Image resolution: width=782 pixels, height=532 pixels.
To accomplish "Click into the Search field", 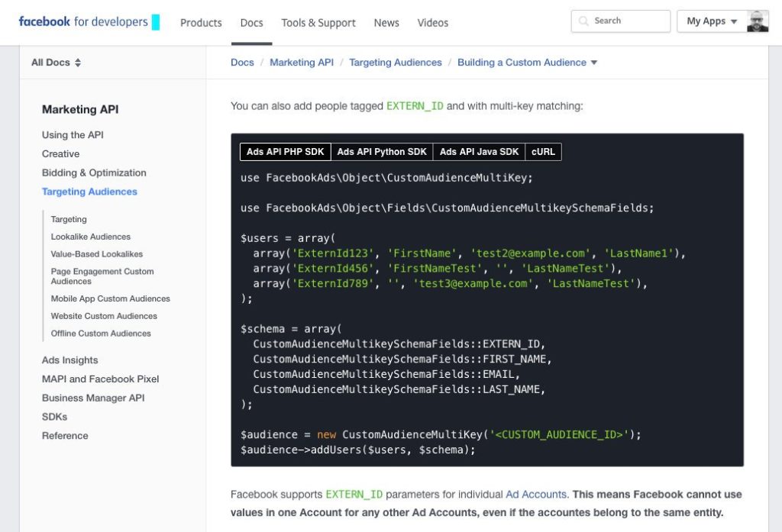I will (621, 21).
